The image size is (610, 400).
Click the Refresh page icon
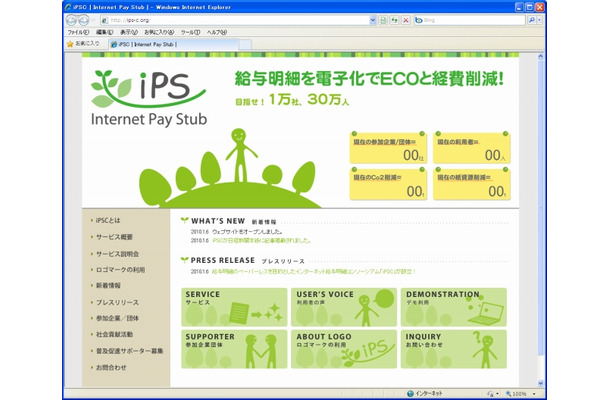click(394, 20)
